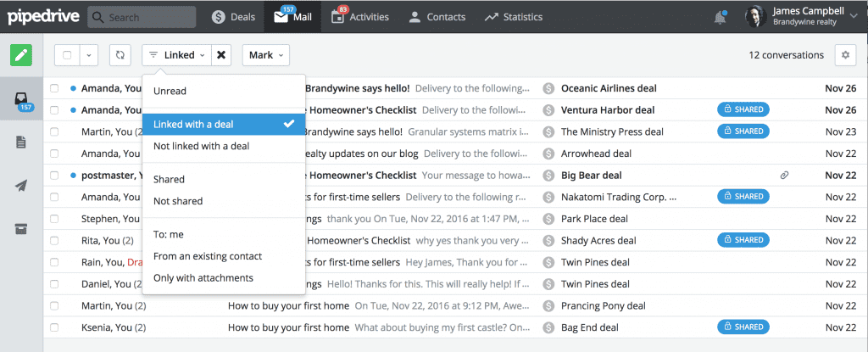868x352 pixels.
Task: Go to the Mail tab
Action: pyautogui.click(x=293, y=17)
